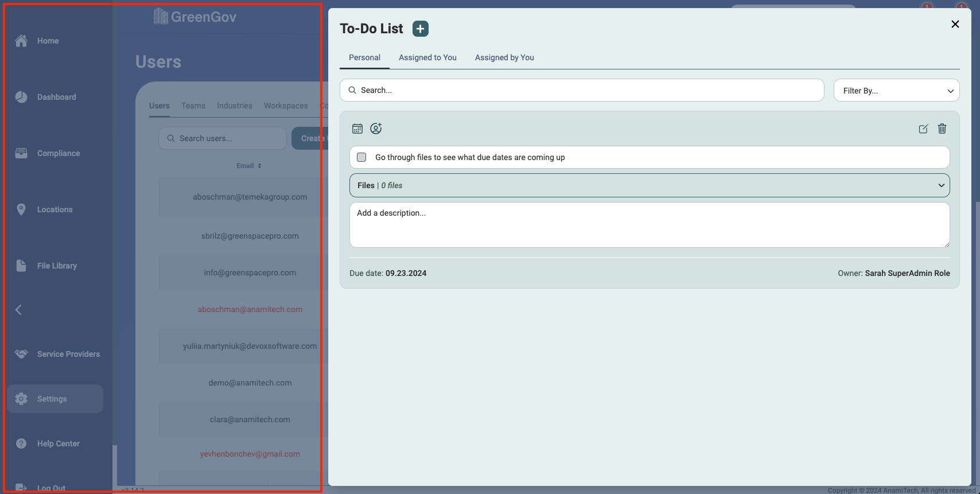The width and height of the screenshot is (980, 494).
Task: Open the Industries tab
Action: (x=235, y=106)
